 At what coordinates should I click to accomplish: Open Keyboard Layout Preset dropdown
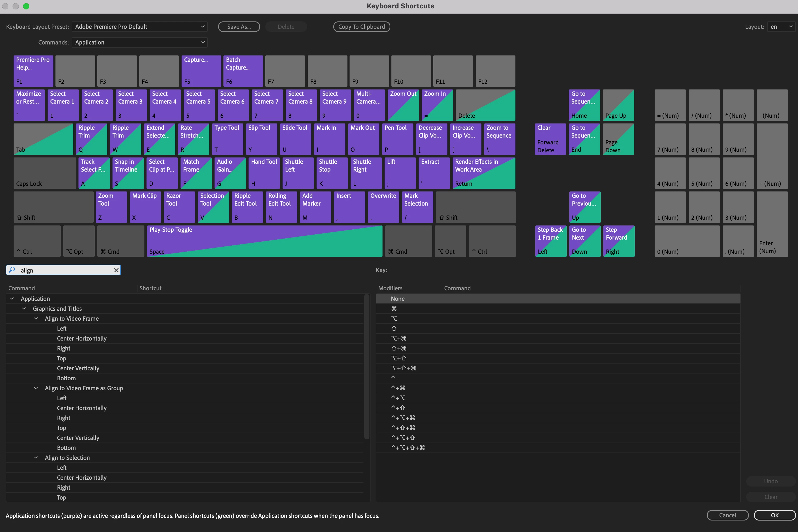point(139,26)
